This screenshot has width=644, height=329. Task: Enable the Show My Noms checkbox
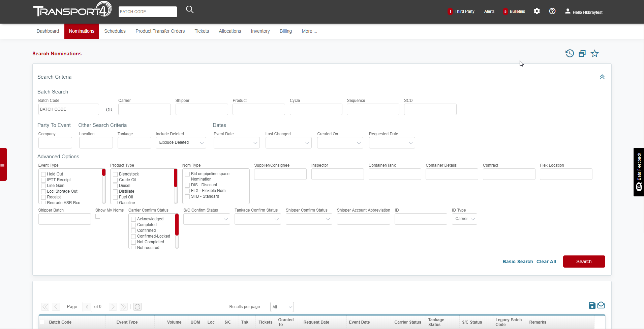pos(98,217)
